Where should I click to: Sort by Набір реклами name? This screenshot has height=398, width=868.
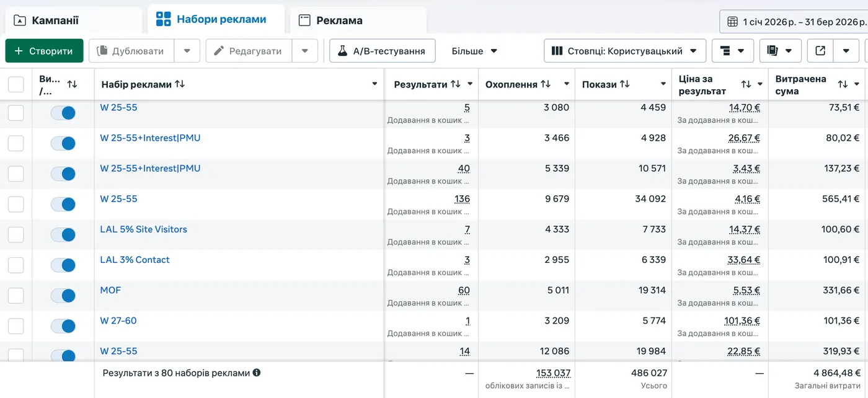pos(180,84)
